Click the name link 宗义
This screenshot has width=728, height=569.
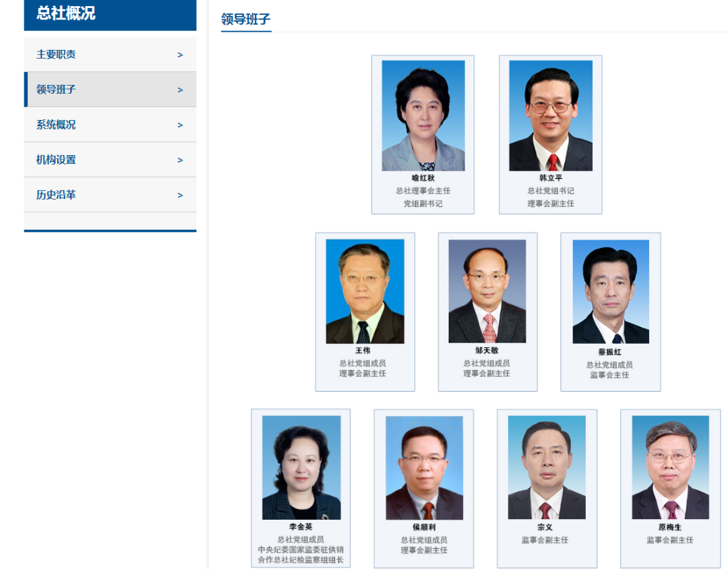click(x=545, y=527)
